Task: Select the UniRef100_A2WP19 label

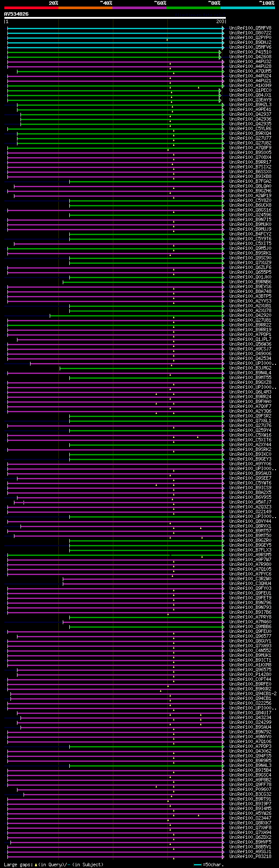Action: 250,196
